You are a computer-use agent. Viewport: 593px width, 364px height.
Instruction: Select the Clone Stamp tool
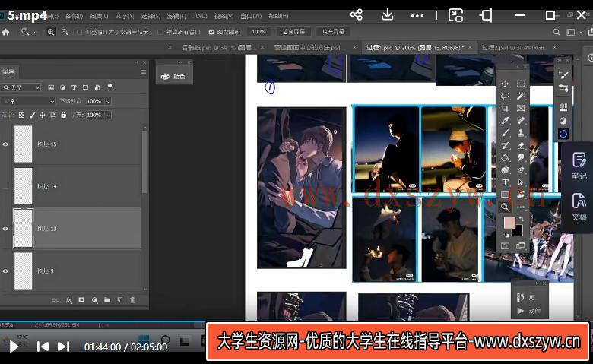click(521, 133)
